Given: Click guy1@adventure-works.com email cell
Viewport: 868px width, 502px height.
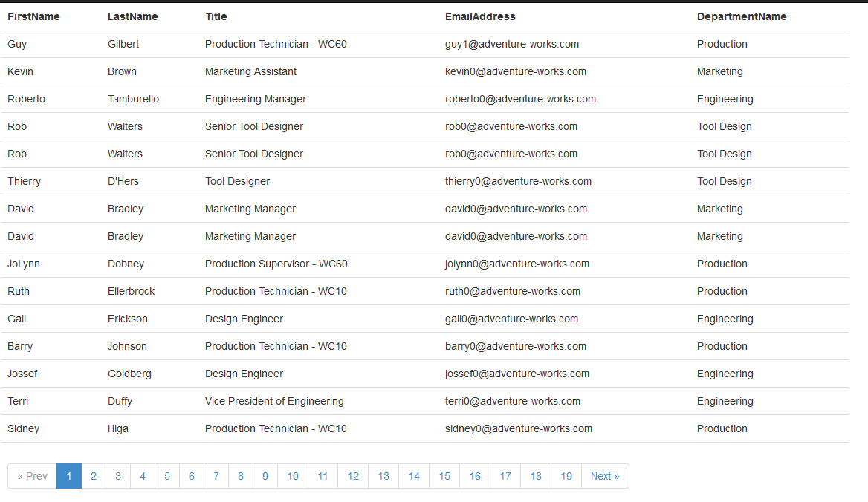Looking at the screenshot, I should pyautogui.click(x=512, y=45).
